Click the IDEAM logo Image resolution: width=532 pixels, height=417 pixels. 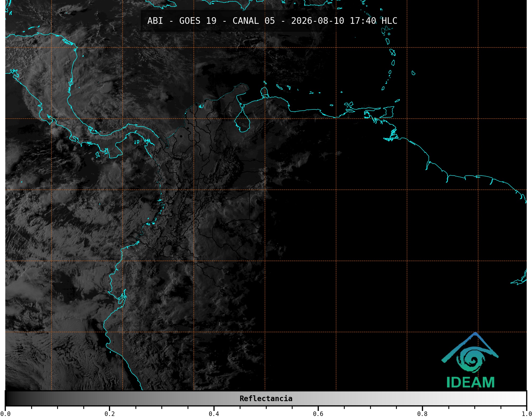coord(470,360)
